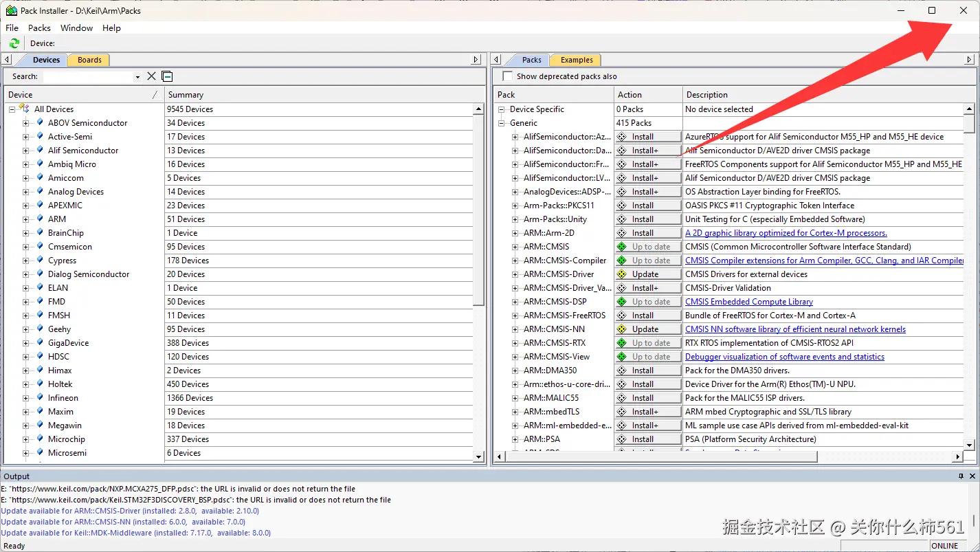Click the install icon for the Arm-Packs::PKCS11 row

(622, 206)
